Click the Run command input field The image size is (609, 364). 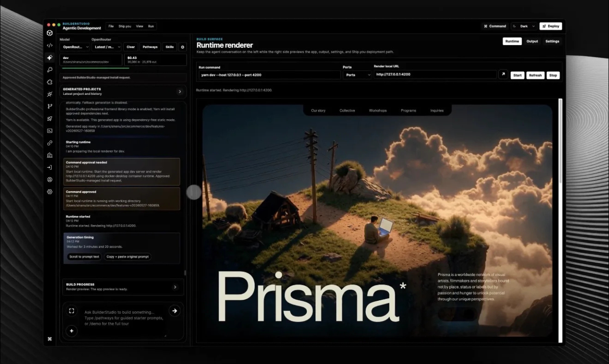269,75
